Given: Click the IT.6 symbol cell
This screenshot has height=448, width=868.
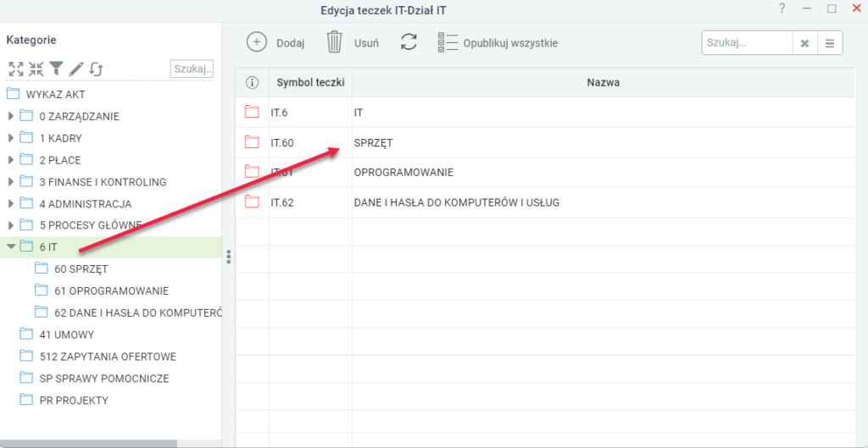Looking at the screenshot, I should [x=310, y=113].
